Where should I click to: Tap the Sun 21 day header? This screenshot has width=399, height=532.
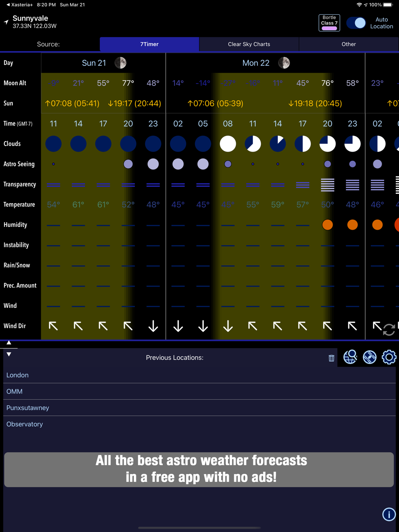tap(94, 63)
